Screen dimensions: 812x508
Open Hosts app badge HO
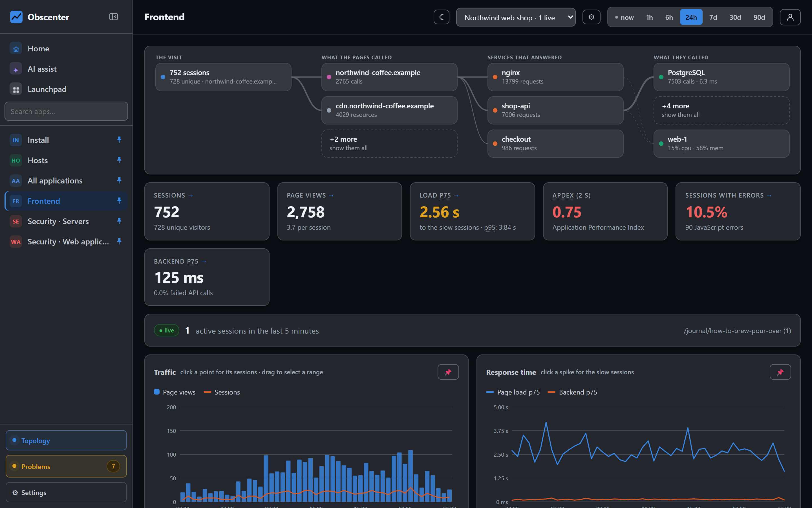pyautogui.click(x=16, y=160)
